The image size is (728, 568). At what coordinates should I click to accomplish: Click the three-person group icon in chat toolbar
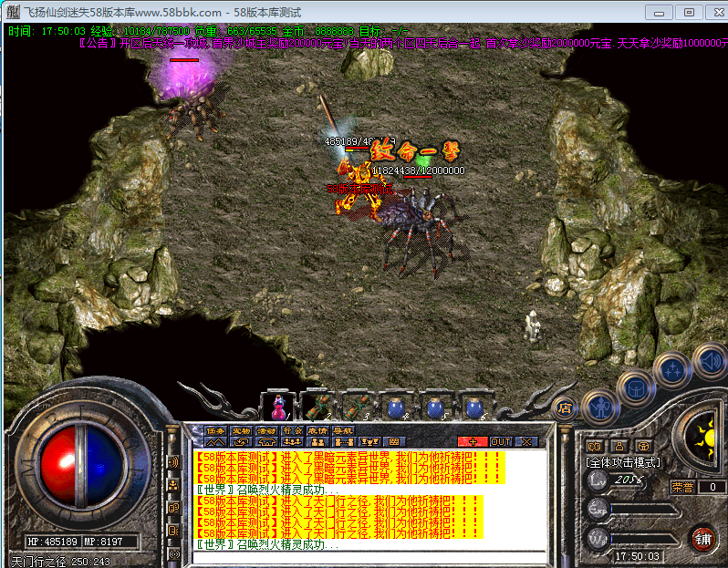click(292, 442)
